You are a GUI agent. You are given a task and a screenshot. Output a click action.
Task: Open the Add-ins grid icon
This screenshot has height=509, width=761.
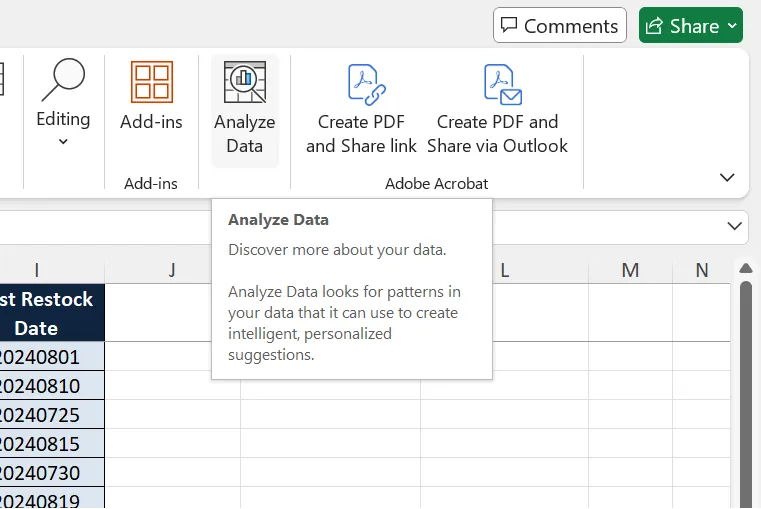point(151,82)
